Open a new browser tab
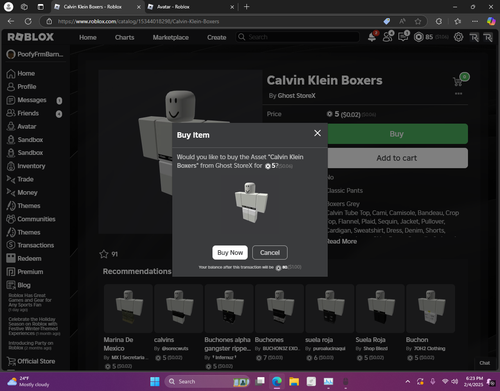Image resolution: width=500 pixels, height=391 pixels. pos(246,7)
